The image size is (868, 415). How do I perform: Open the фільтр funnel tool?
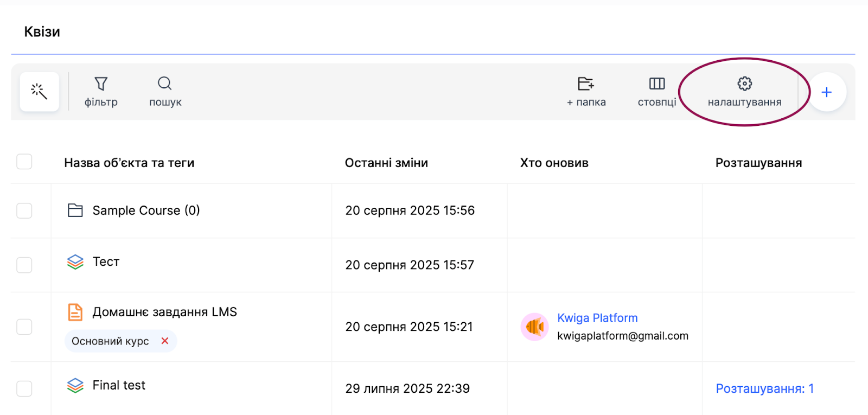[x=101, y=91]
